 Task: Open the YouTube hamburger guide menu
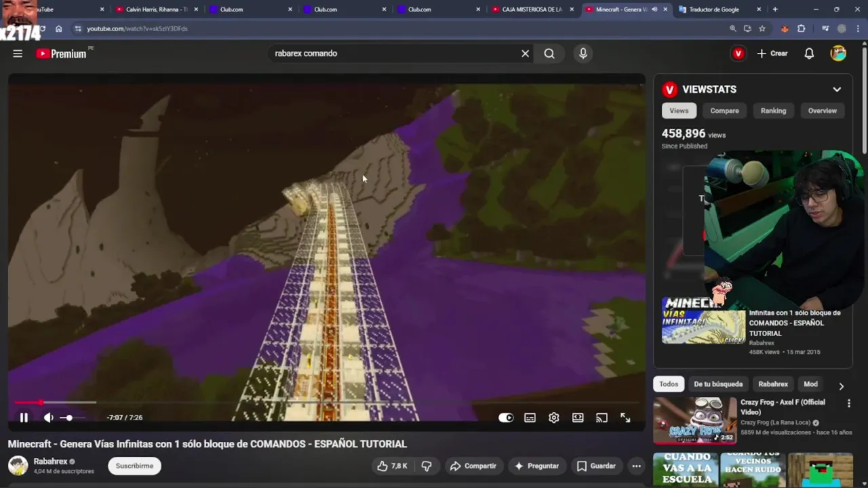[18, 54]
